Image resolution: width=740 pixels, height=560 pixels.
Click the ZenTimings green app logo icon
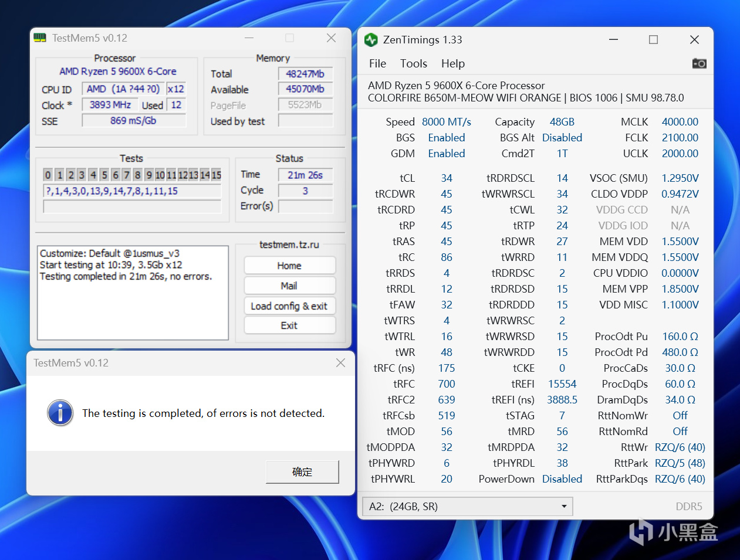(x=371, y=40)
